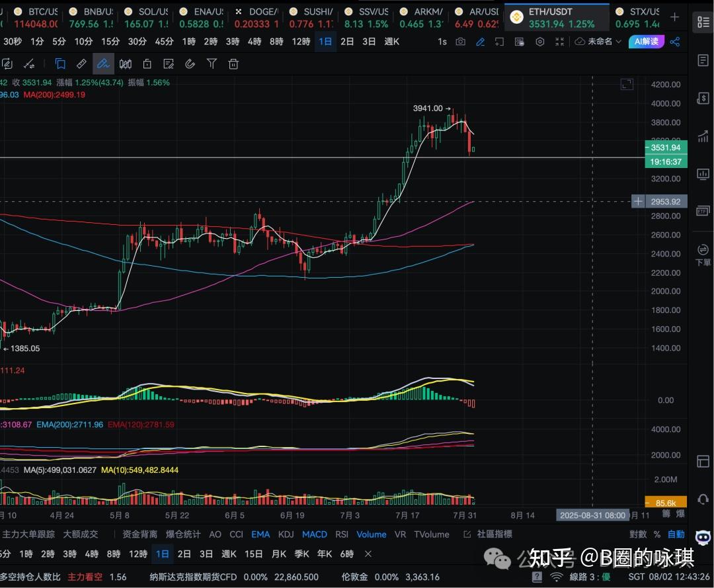Open the customer support headset icon
This screenshot has width=714, height=588.
(x=703, y=499)
